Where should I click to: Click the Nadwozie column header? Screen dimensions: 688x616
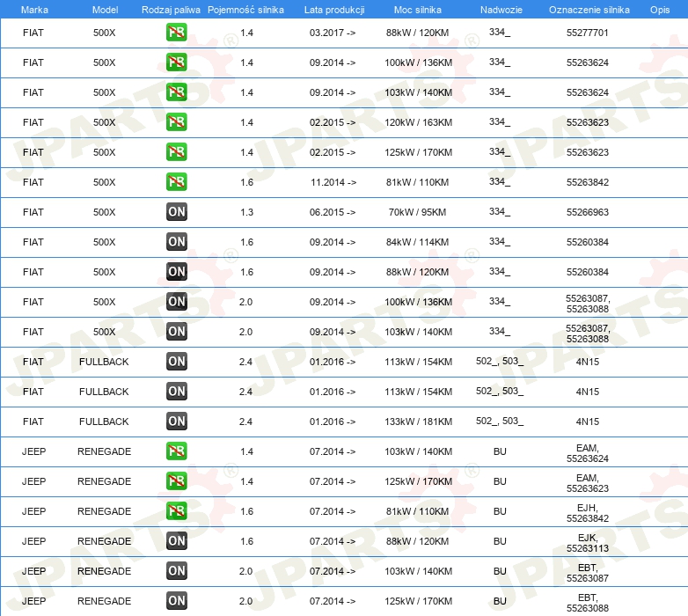point(501,10)
